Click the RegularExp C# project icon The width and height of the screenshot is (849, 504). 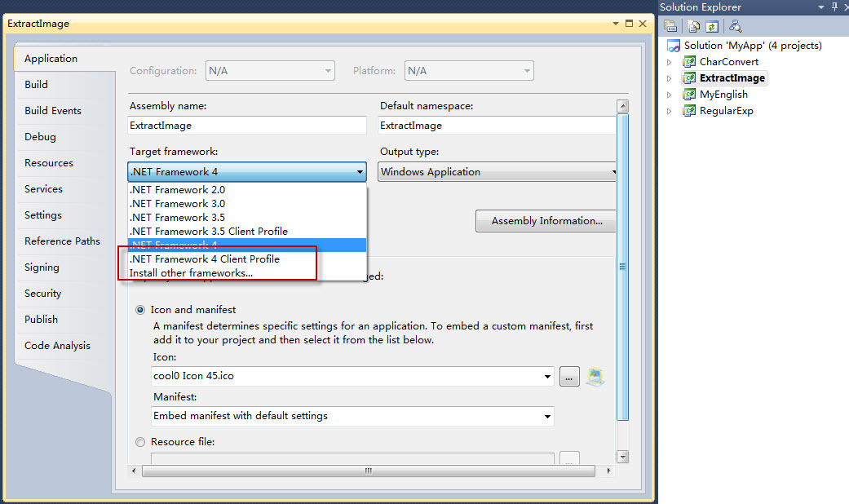click(688, 111)
